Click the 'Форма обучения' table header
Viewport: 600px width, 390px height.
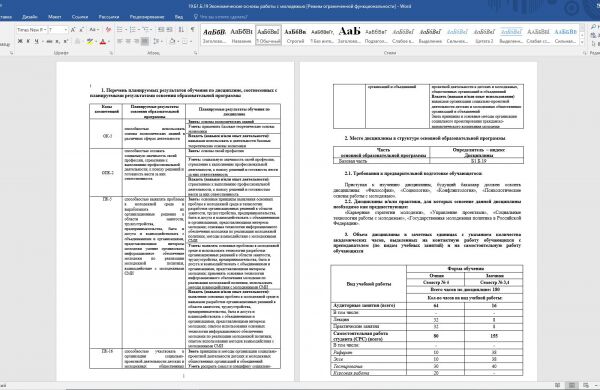tap(465, 269)
